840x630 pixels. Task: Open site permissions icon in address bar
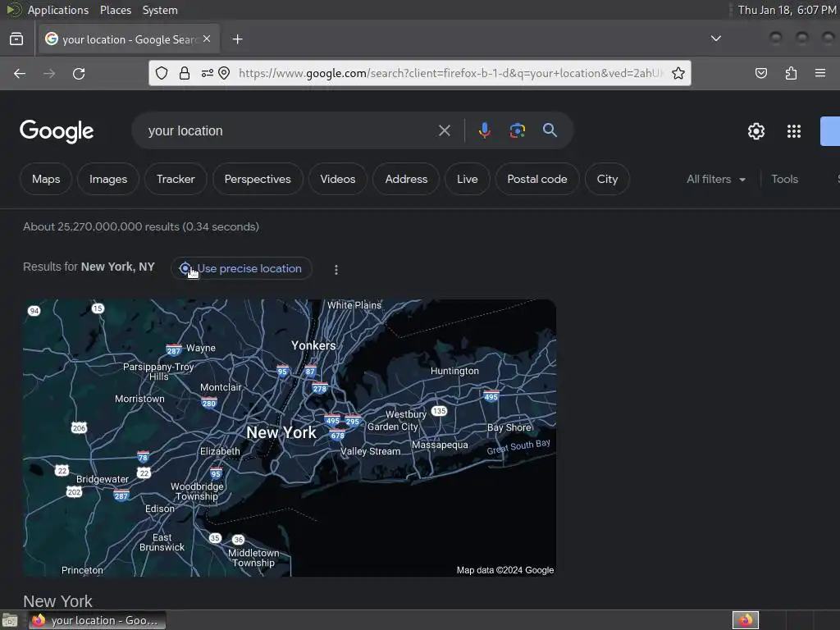point(207,73)
